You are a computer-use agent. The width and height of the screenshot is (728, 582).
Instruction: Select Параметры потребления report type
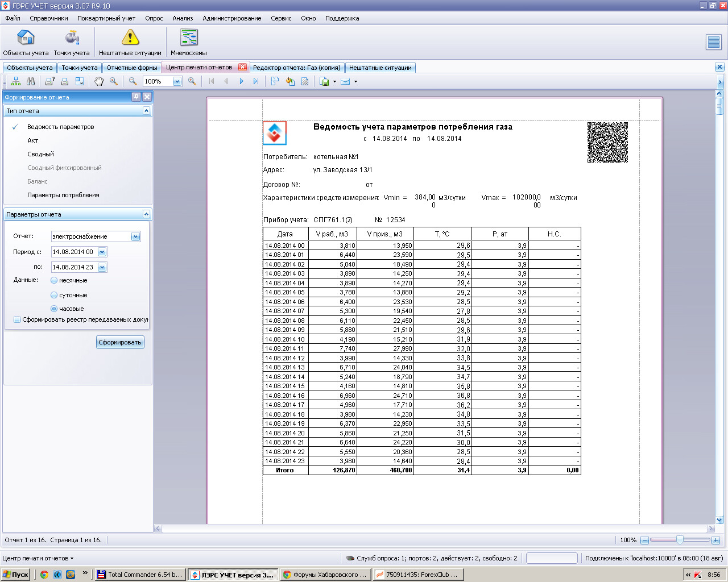pyautogui.click(x=63, y=195)
